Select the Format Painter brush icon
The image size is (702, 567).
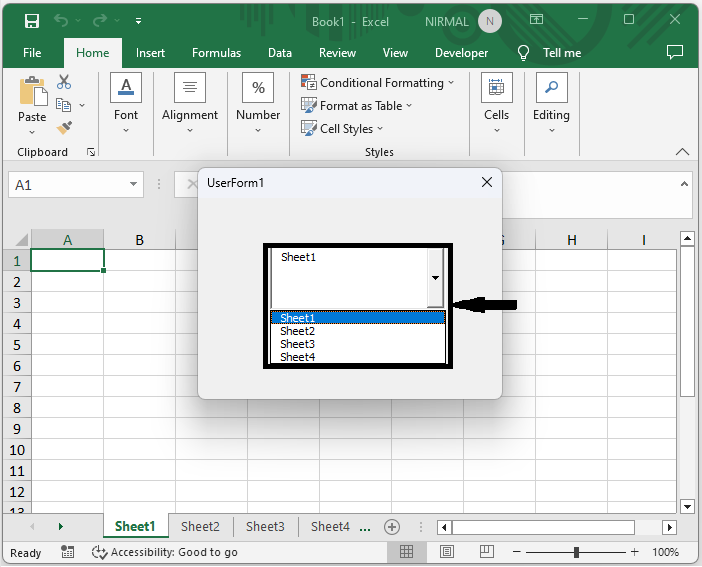click(64, 128)
